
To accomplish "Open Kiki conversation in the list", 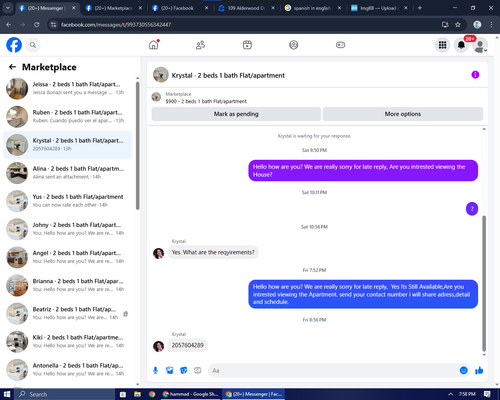I will pos(67,341).
